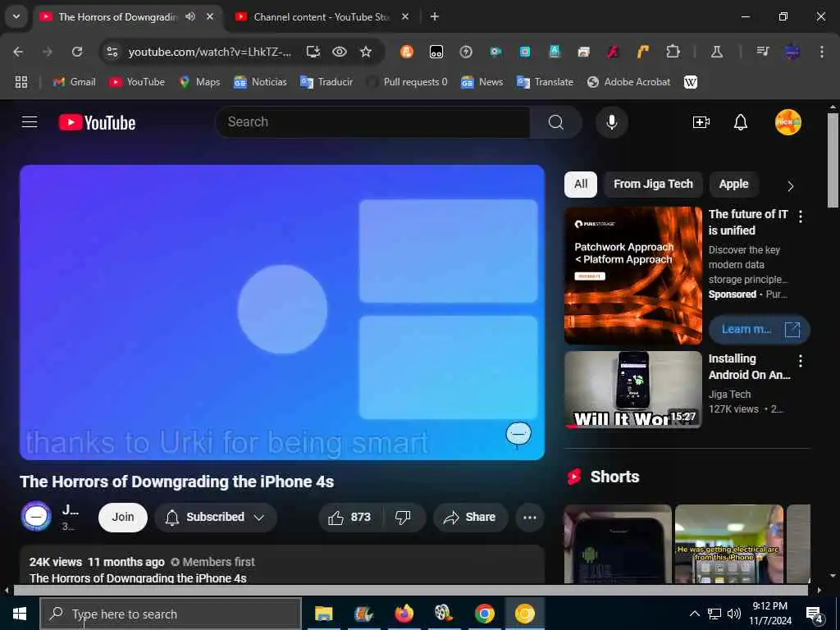The height and width of the screenshot is (630, 840).
Task: Open the YouTube hamburger guide menu
Action: [x=30, y=122]
